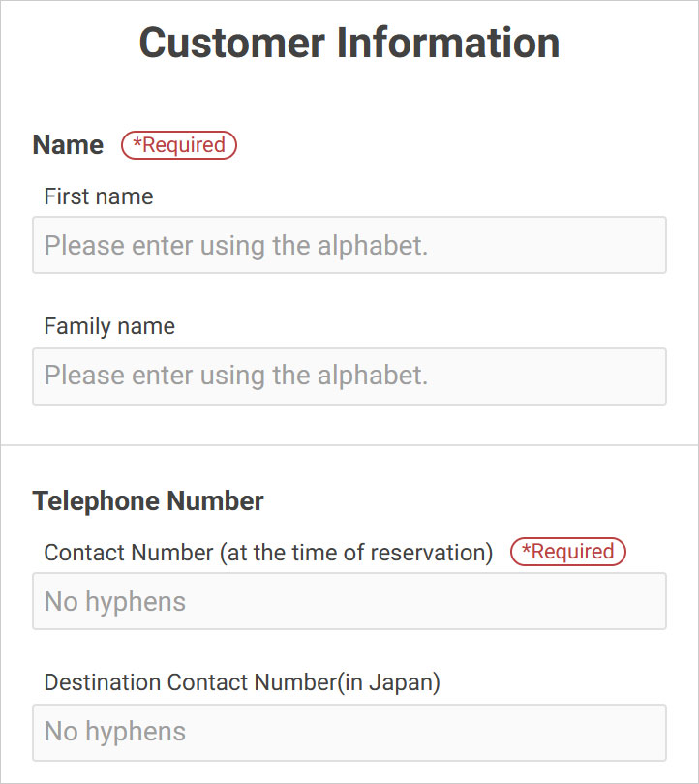
Task: Click the divider line above Telephone Number
Action: tap(349, 445)
